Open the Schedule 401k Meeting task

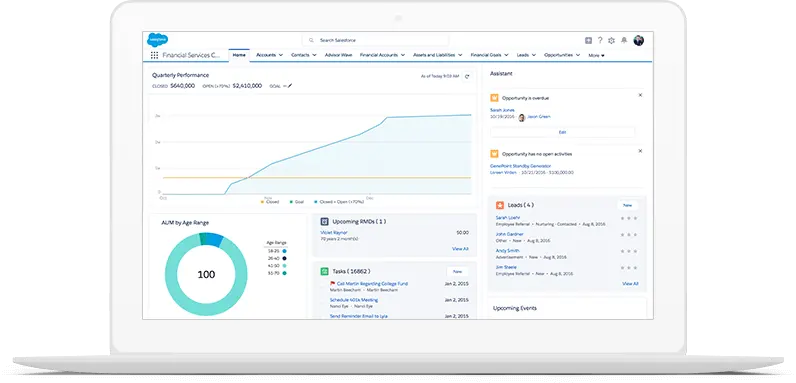pos(354,300)
